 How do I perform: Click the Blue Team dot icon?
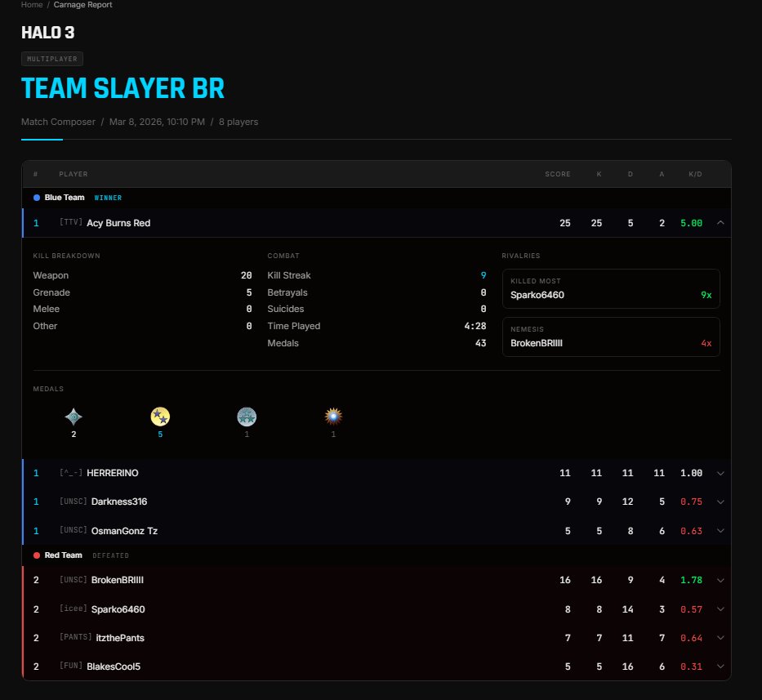pyautogui.click(x=37, y=198)
